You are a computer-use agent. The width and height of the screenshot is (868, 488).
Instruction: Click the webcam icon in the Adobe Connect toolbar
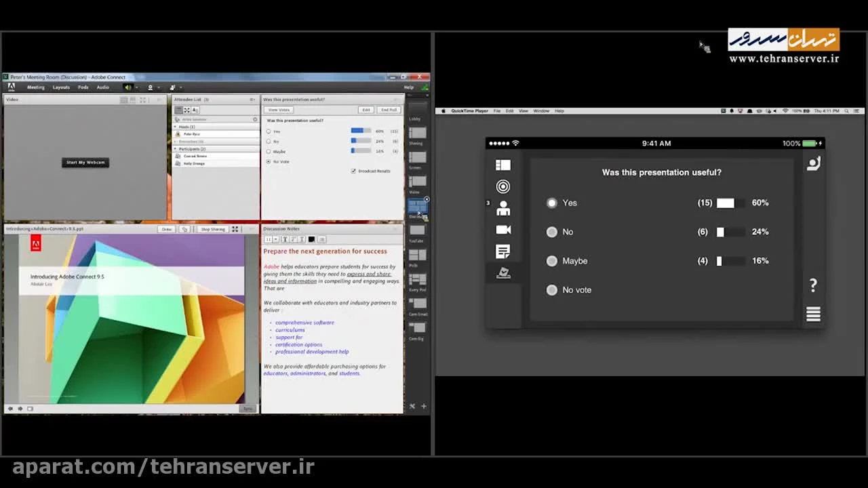point(150,87)
